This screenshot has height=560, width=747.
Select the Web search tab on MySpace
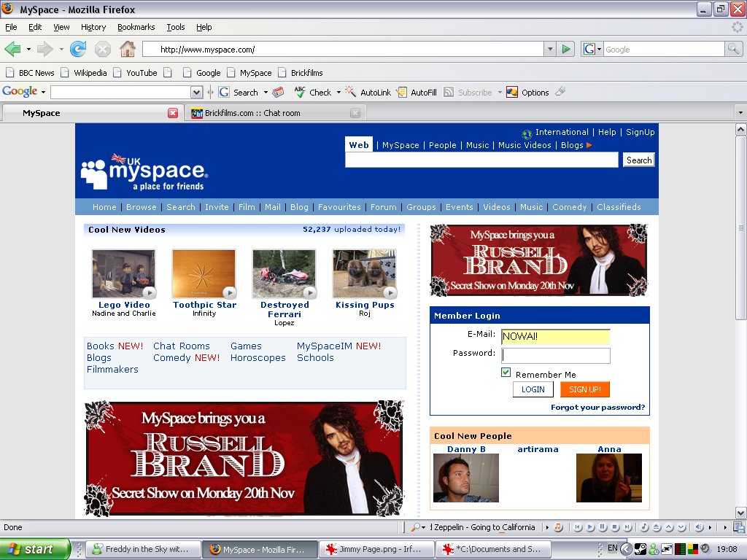[359, 145]
